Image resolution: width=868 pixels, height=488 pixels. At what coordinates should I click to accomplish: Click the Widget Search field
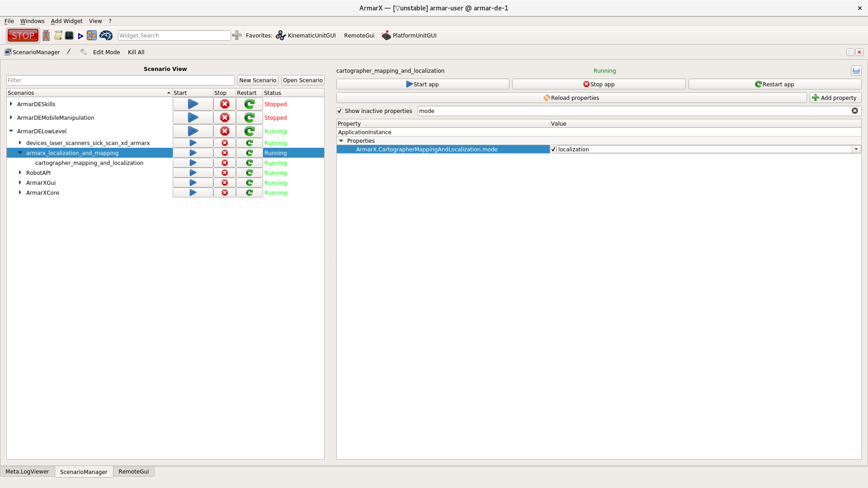174,35
